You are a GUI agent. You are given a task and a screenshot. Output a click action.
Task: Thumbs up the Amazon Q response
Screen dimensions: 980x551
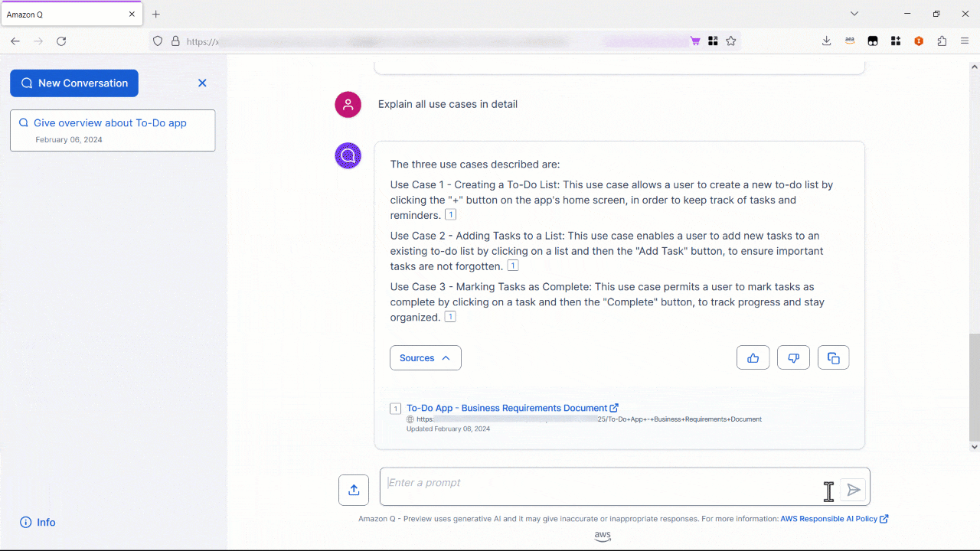click(753, 357)
